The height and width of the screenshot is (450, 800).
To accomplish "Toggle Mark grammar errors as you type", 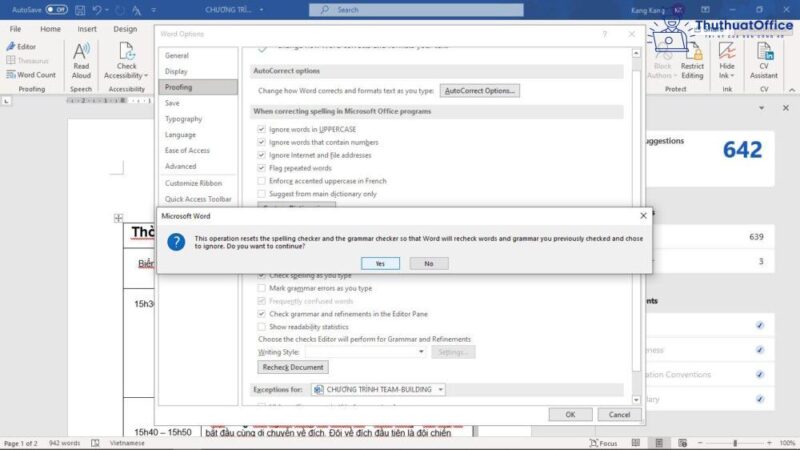I will pyautogui.click(x=262, y=288).
